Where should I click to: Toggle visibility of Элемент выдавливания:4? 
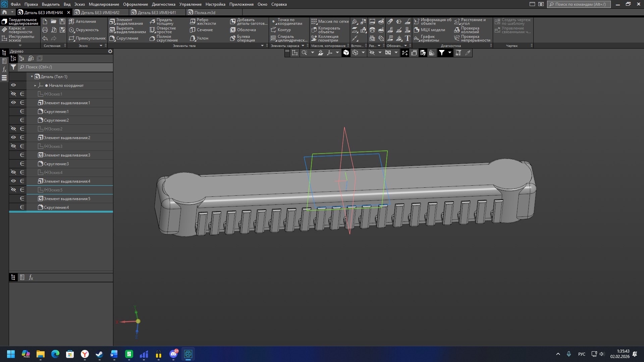pos(13,181)
